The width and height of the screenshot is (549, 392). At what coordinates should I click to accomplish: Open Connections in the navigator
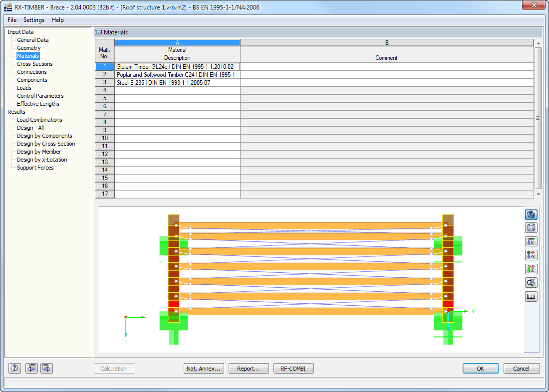(32, 72)
